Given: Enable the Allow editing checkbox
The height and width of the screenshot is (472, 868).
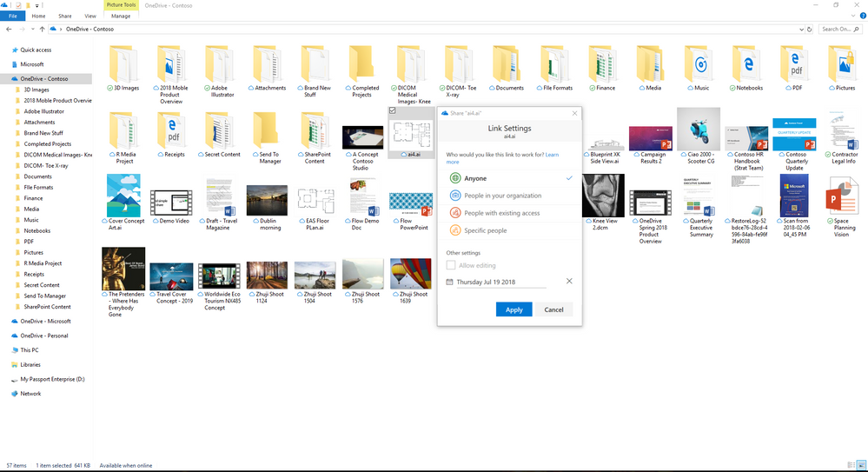Looking at the screenshot, I should pos(451,265).
